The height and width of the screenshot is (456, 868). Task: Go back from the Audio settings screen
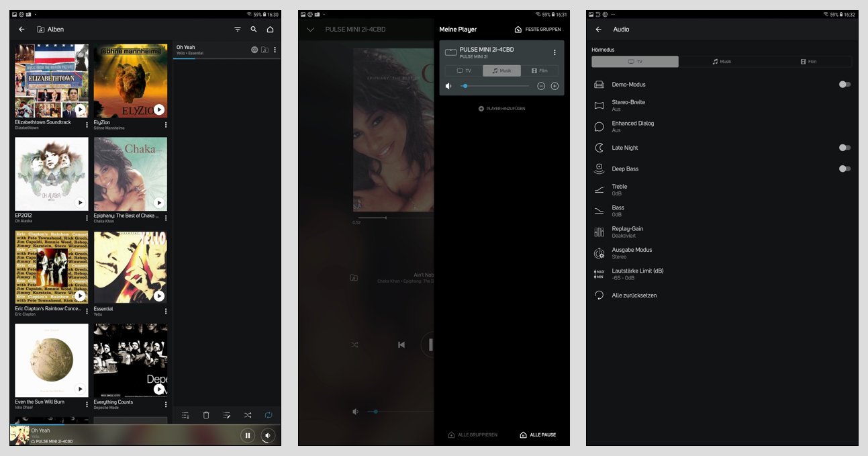[x=598, y=30]
